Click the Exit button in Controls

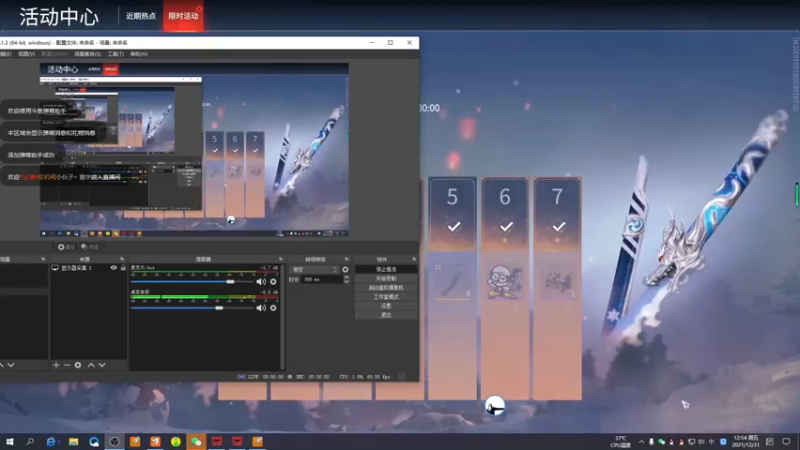386,315
